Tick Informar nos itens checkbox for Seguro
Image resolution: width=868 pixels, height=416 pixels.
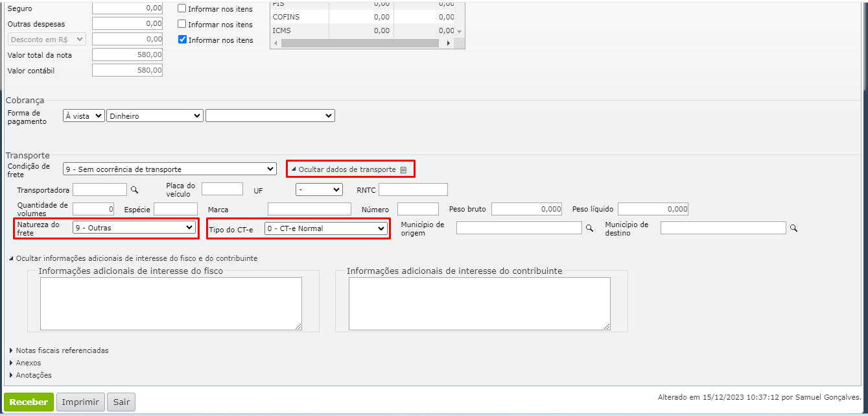coord(182,9)
